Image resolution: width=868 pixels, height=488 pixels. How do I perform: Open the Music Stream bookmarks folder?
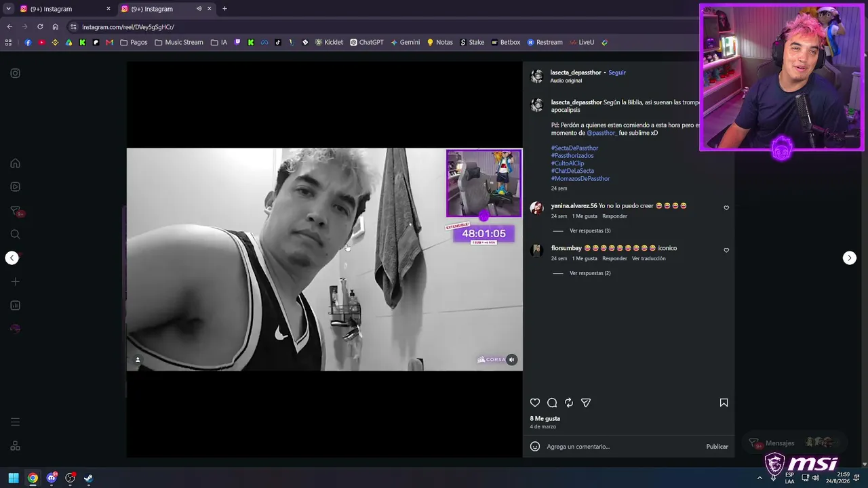point(179,42)
